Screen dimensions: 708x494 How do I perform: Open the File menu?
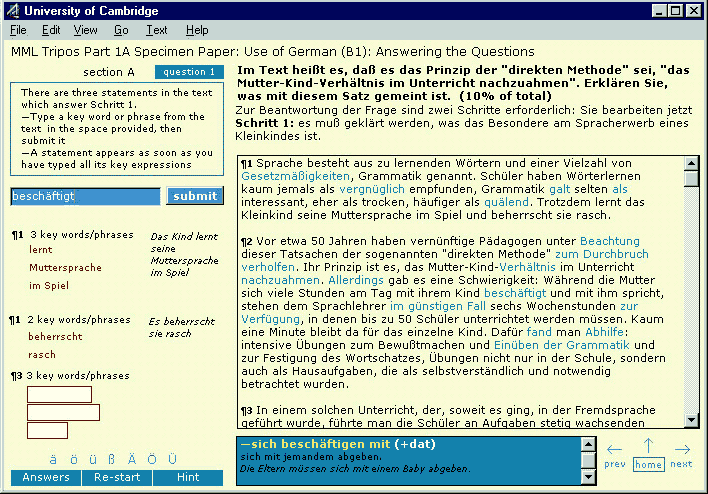(x=18, y=30)
